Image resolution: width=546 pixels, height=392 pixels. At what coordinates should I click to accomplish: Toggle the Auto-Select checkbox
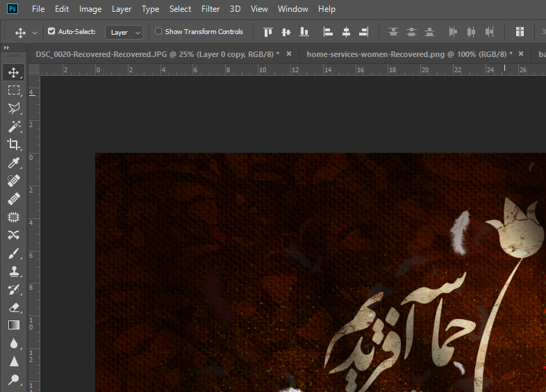click(x=51, y=31)
